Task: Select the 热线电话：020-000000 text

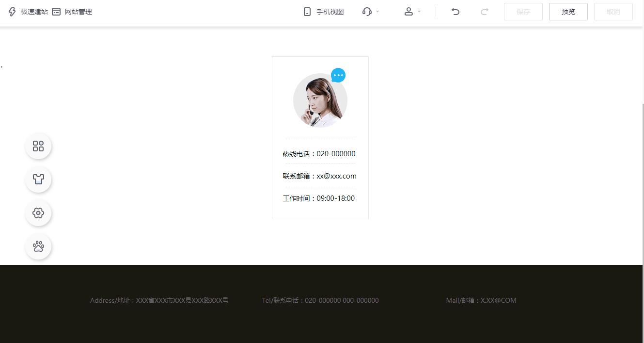Action: pos(319,154)
